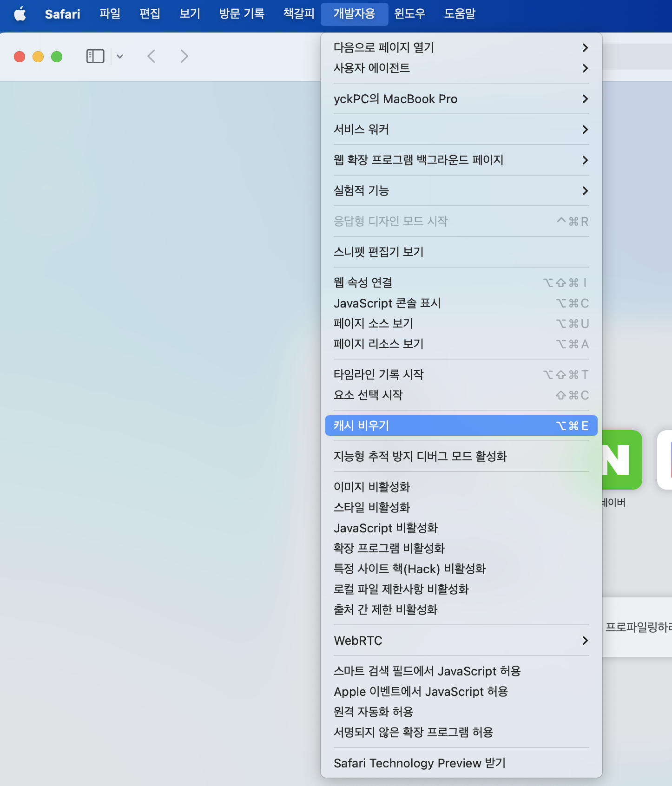The height and width of the screenshot is (786, 672).
Task: Open the 편집 menu
Action: click(150, 14)
